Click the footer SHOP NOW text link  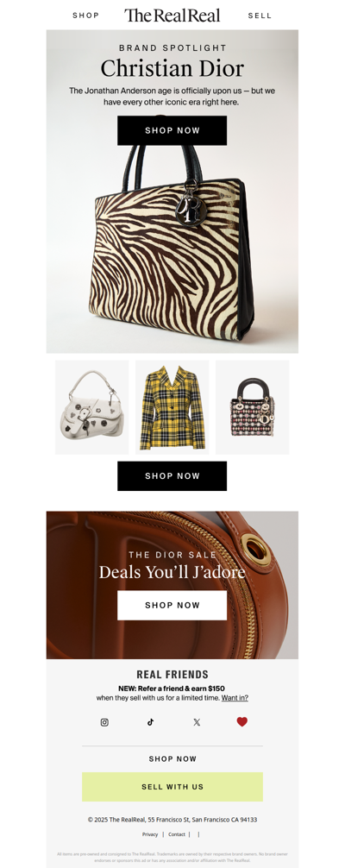[x=172, y=759]
